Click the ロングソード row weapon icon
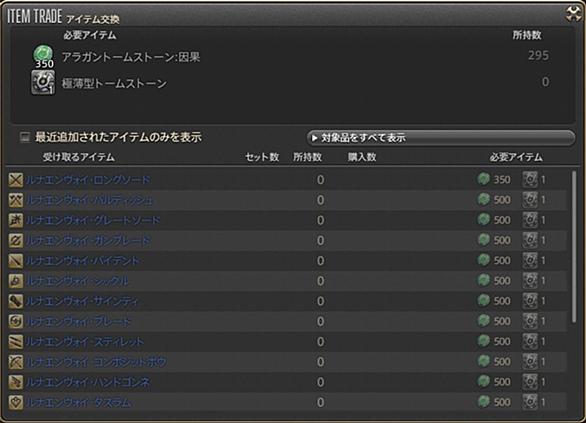 pyautogui.click(x=16, y=180)
